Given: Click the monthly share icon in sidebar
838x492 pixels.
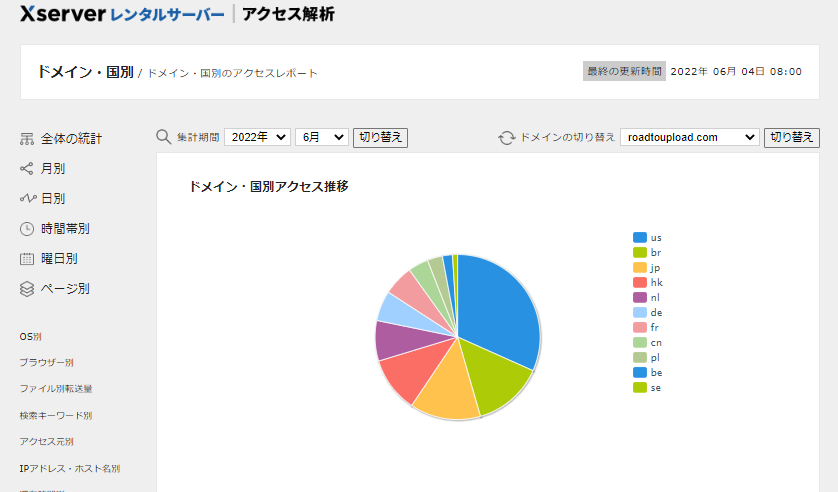Looking at the screenshot, I should [27, 168].
